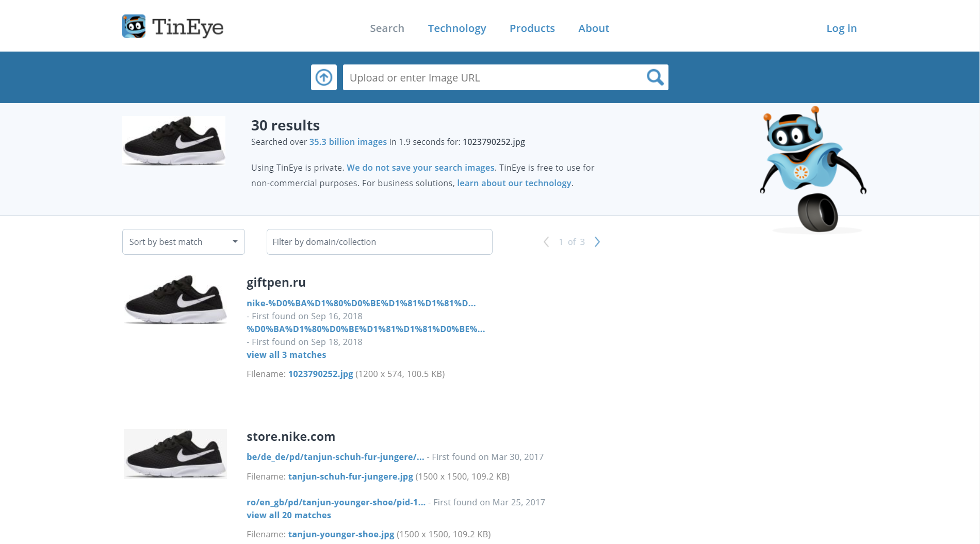Click the Log in link
This screenshot has width=980, height=544.
[841, 28]
